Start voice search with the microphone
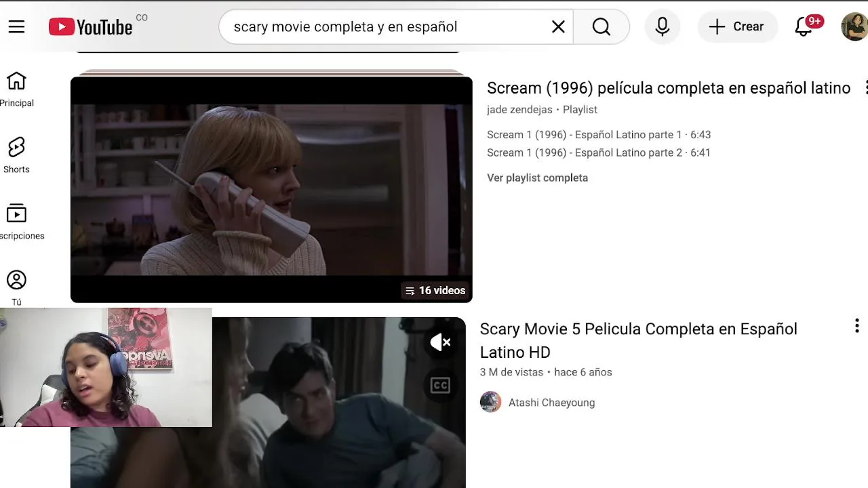The image size is (868, 488). click(x=663, y=26)
